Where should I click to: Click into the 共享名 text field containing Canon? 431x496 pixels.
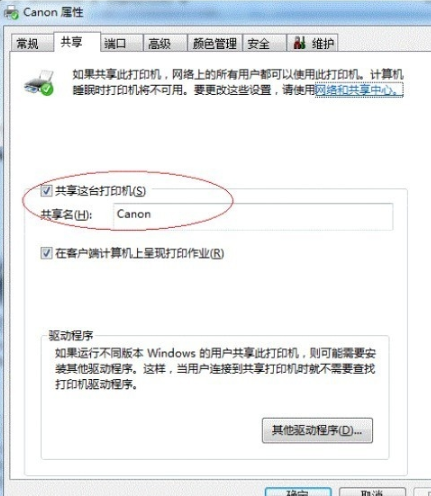(x=253, y=216)
